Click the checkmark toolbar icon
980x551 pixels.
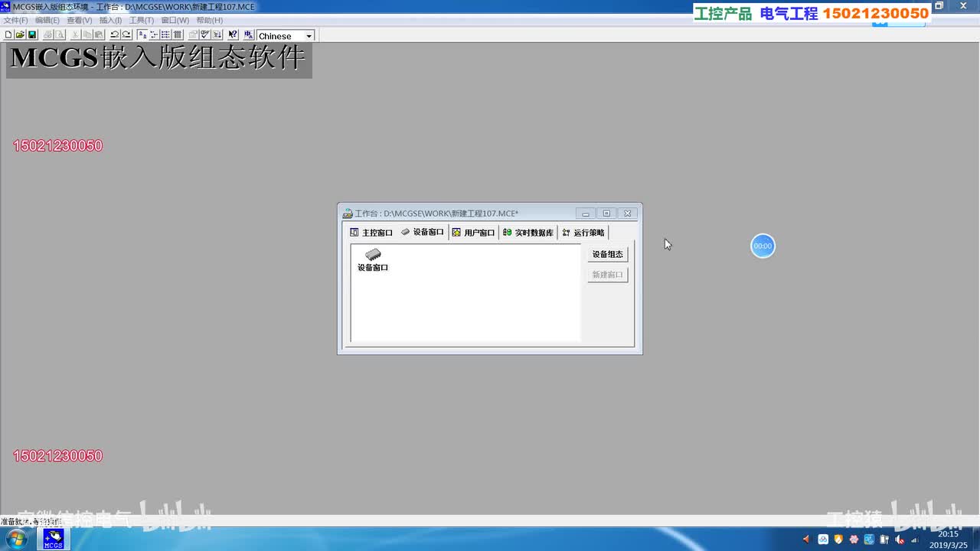coord(205,35)
